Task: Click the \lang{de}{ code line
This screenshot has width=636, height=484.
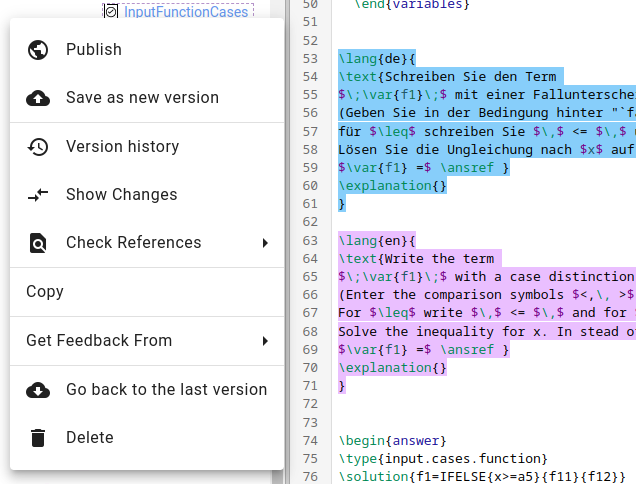Action: [377, 59]
